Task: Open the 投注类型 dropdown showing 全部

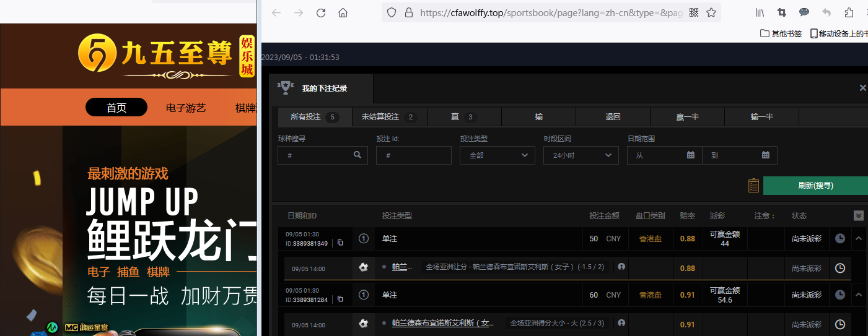Action: point(497,155)
